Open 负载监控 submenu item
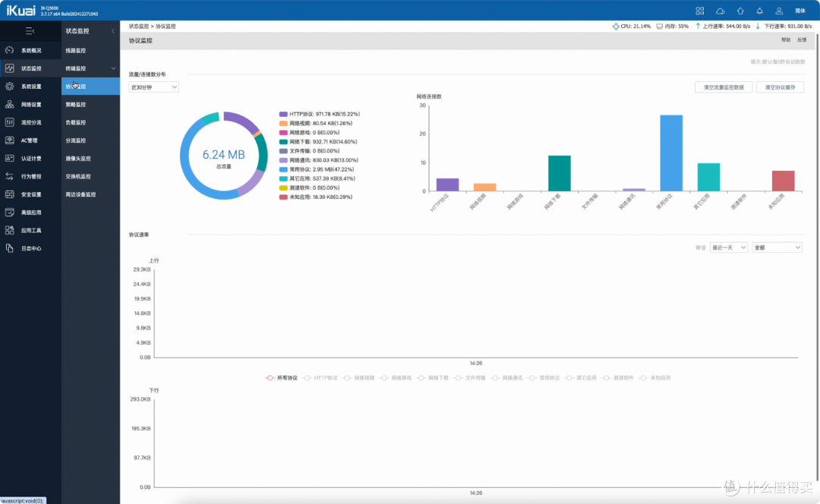820x504 pixels. (x=76, y=122)
